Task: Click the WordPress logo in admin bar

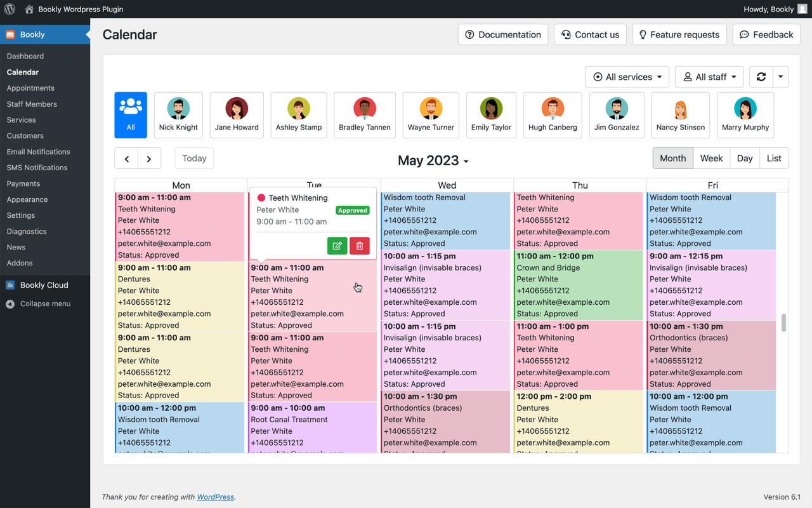Action: pos(10,9)
